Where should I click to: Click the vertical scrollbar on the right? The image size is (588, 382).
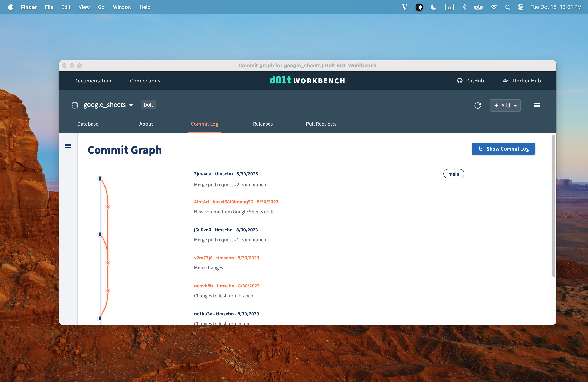(x=553, y=205)
